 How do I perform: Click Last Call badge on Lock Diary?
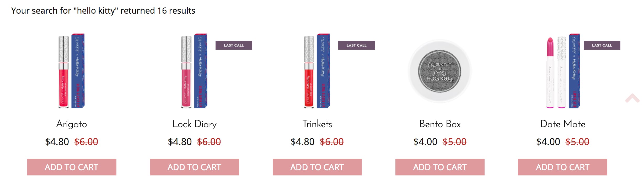coord(234,45)
